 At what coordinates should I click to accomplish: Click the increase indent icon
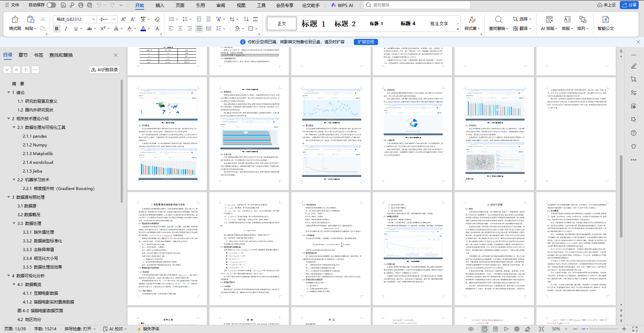209,19
